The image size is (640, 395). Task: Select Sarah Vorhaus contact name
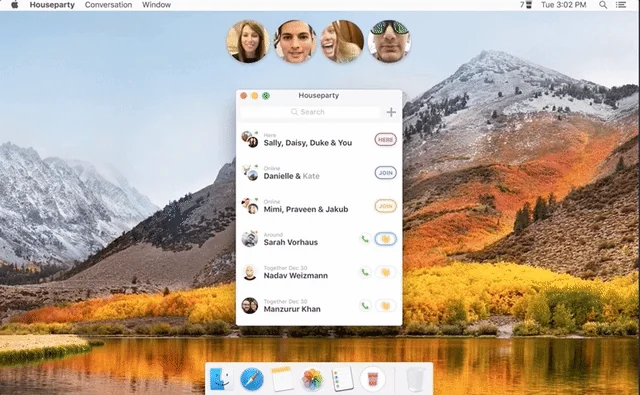291,242
